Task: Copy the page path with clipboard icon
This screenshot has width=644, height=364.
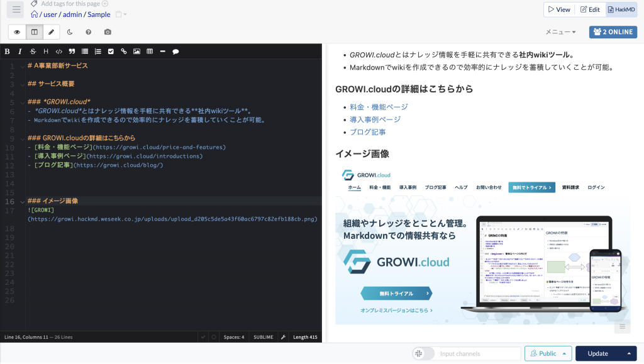Action: pos(118,14)
